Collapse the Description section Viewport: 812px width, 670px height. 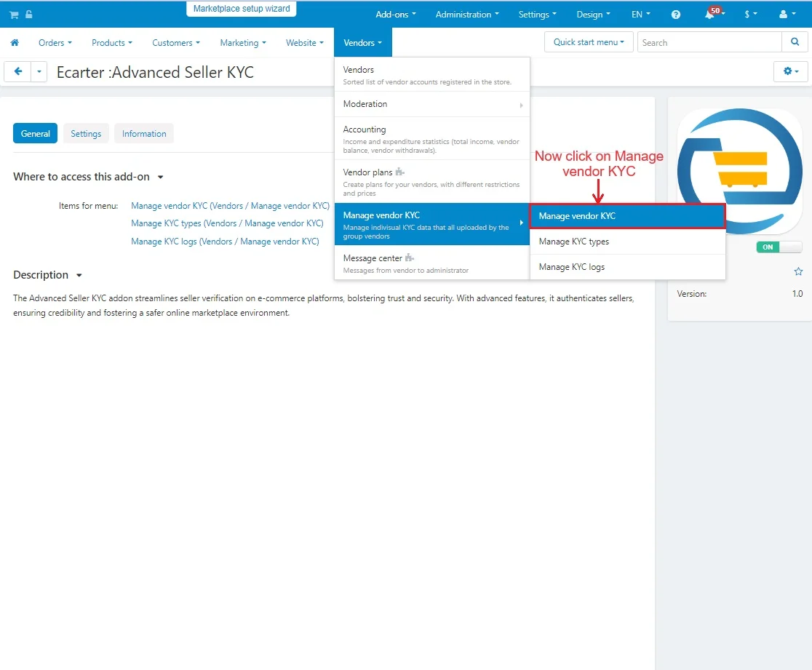(79, 275)
